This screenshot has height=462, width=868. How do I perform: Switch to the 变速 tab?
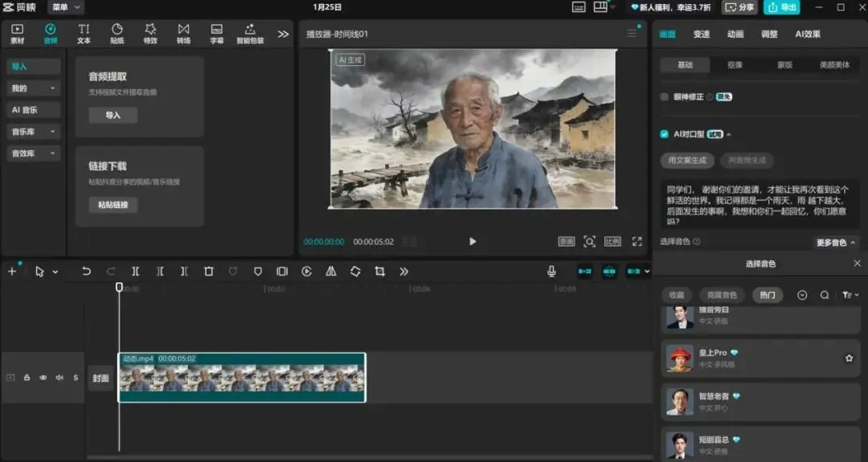click(x=702, y=35)
